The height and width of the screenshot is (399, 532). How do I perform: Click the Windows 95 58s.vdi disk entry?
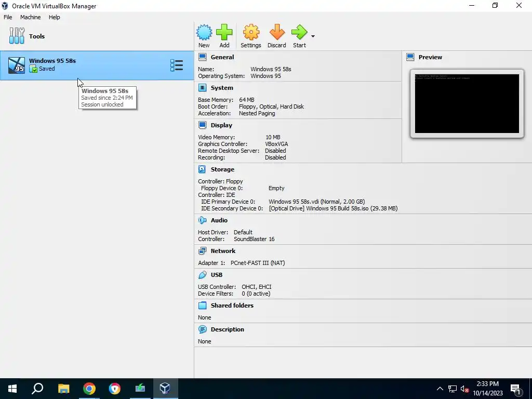pyautogui.click(x=317, y=202)
